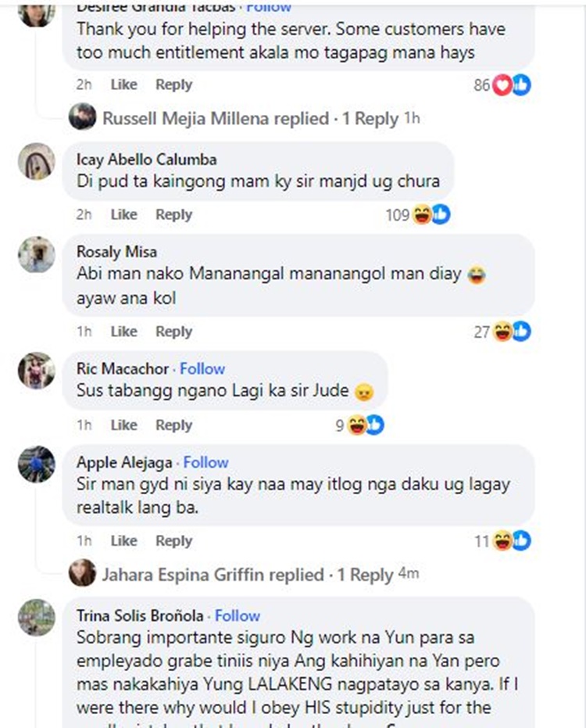Follow Apple Alejaga
The image size is (586, 728).
tap(206, 462)
